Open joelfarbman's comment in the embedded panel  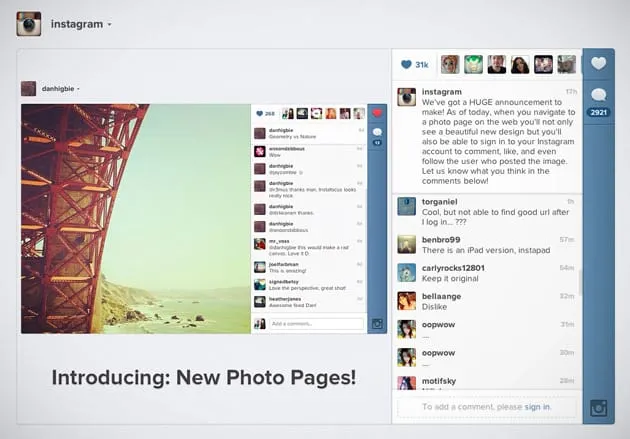click(309, 267)
